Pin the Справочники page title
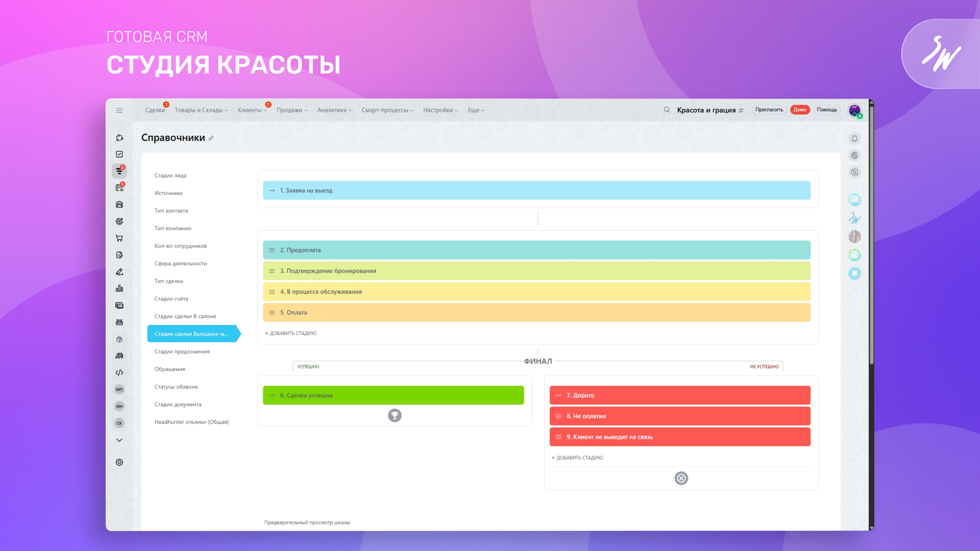Screen dimensions: 980x551 click(211, 138)
